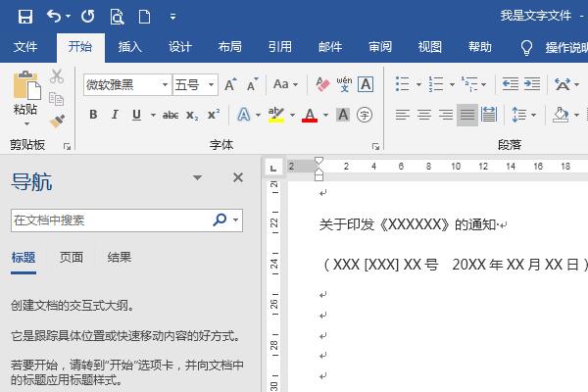The image size is (588, 392).
Task: Open the underline style dropdown arrow
Action: pos(153,115)
